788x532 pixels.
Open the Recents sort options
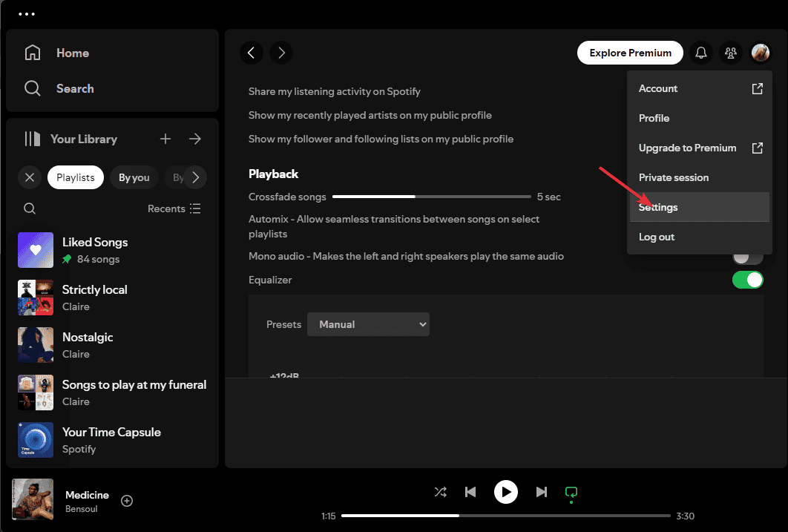point(174,208)
